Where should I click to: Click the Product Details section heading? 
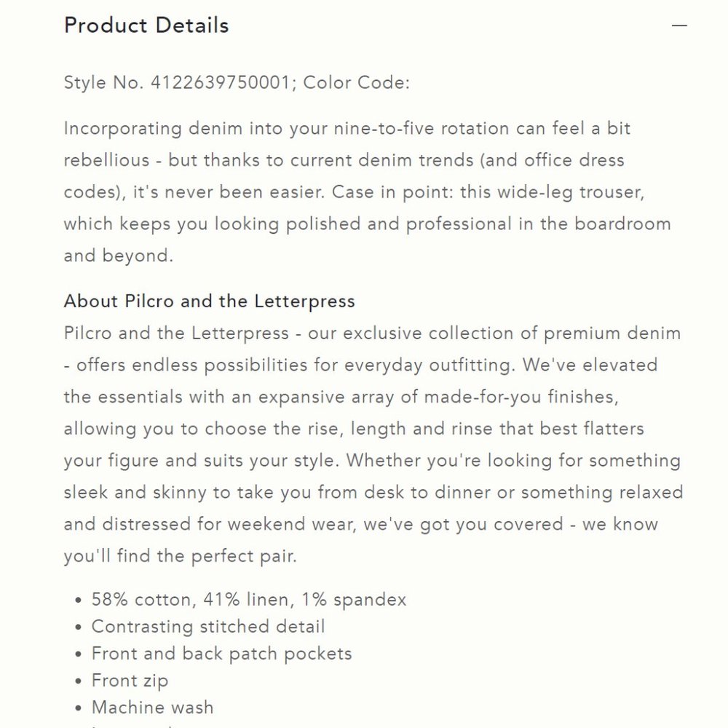pos(146,25)
